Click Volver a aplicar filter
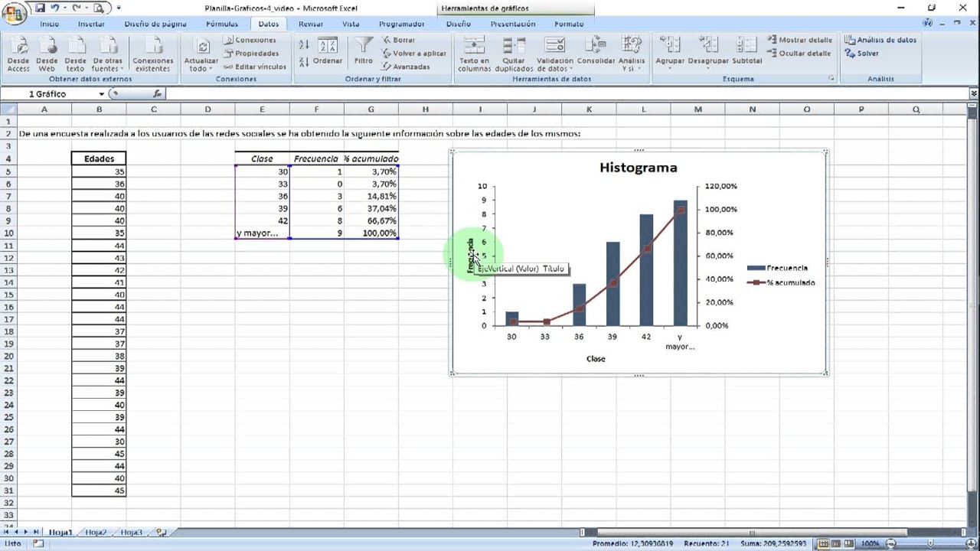This screenshot has width=980, height=551. pos(414,54)
